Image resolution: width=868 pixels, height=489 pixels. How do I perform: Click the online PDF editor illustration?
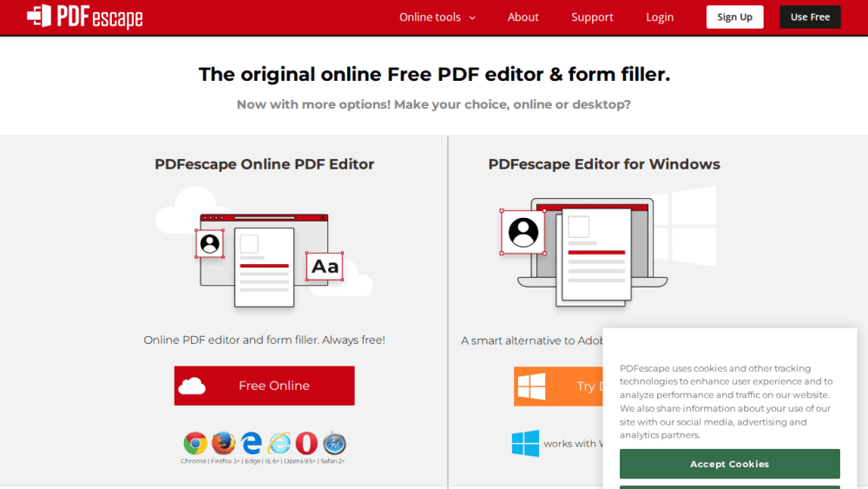265,248
